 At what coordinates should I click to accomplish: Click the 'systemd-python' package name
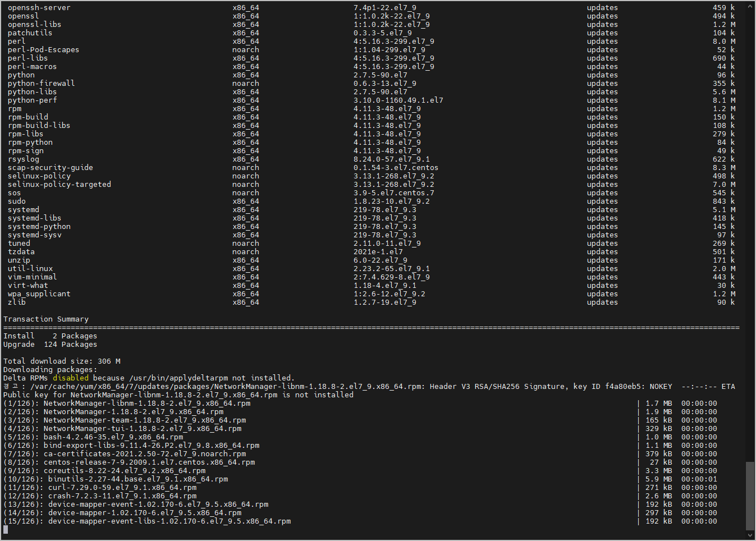point(39,227)
